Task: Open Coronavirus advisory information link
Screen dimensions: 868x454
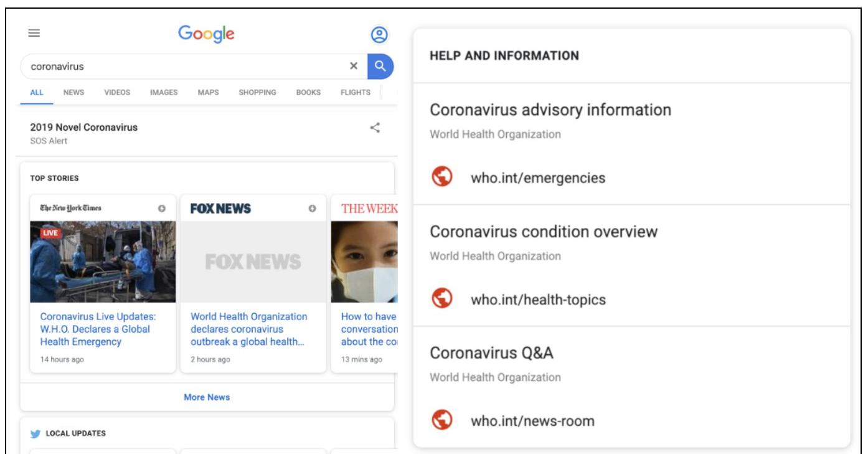Action: coord(550,110)
